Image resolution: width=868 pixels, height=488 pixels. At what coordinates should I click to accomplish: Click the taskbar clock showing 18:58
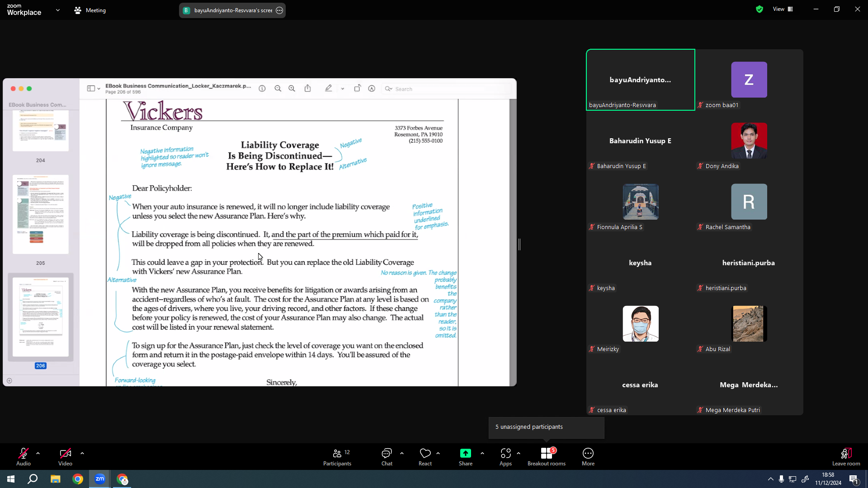(828, 479)
